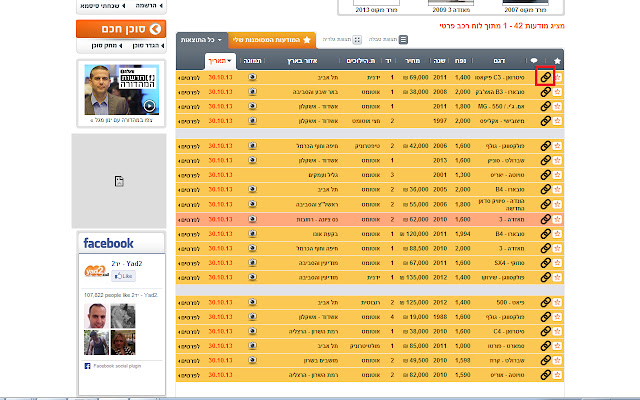Click the chain-link icon in the 88,500 row
640x400 pixels.
pyautogui.click(x=546, y=248)
